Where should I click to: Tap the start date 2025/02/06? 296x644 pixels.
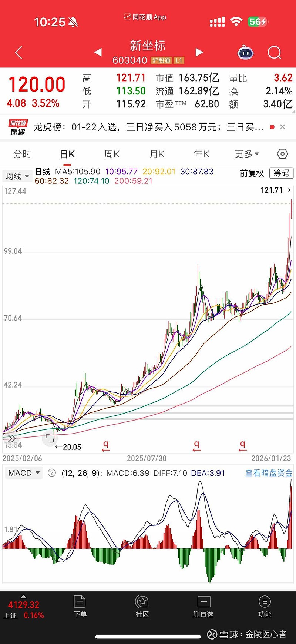tap(22, 458)
